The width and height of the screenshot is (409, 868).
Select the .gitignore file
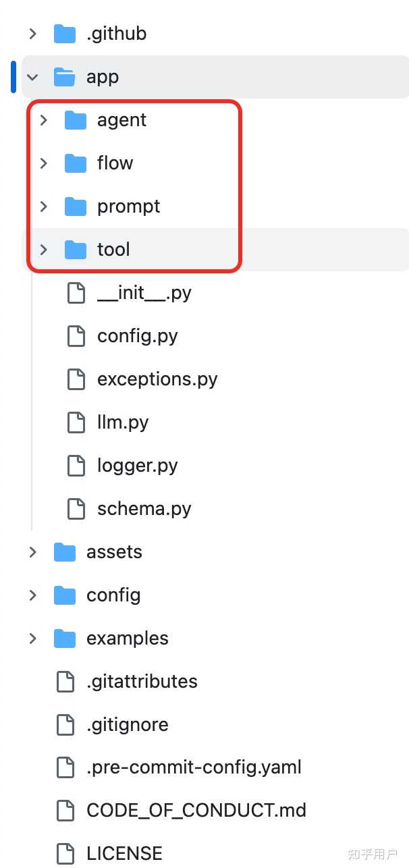point(127,724)
